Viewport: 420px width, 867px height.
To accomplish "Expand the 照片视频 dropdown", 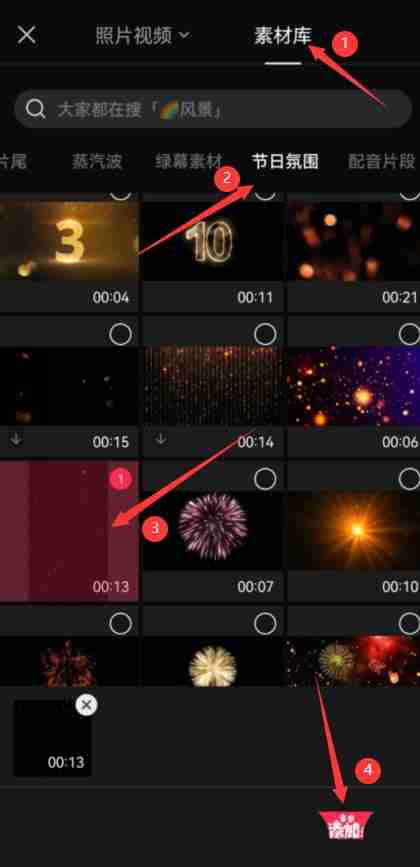I will pyautogui.click(x=143, y=36).
